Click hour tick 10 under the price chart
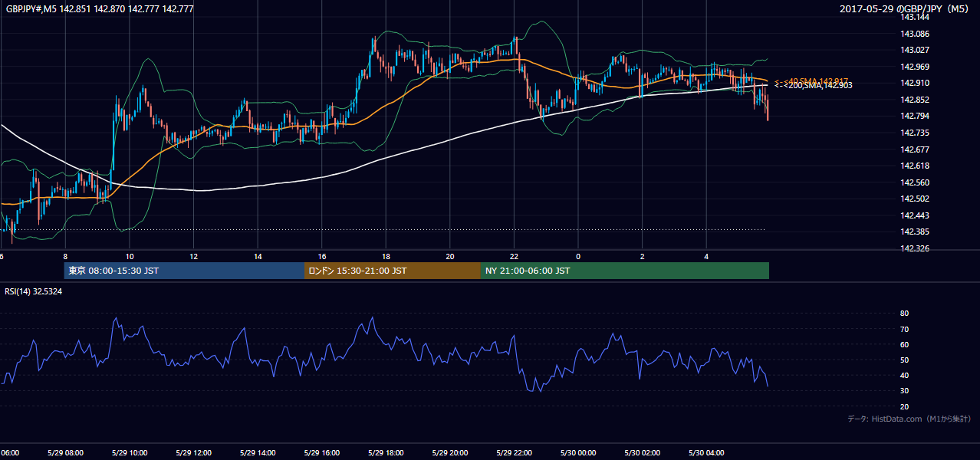This screenshot has height=460, width=980. pyautogui.click(x=130, y=257)
